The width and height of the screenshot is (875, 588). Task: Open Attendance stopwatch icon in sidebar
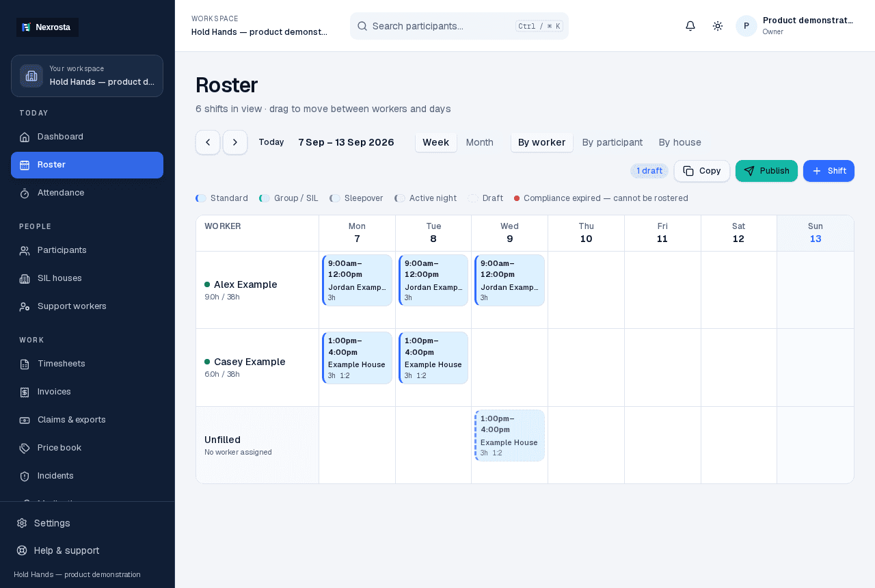pos(25,193)
